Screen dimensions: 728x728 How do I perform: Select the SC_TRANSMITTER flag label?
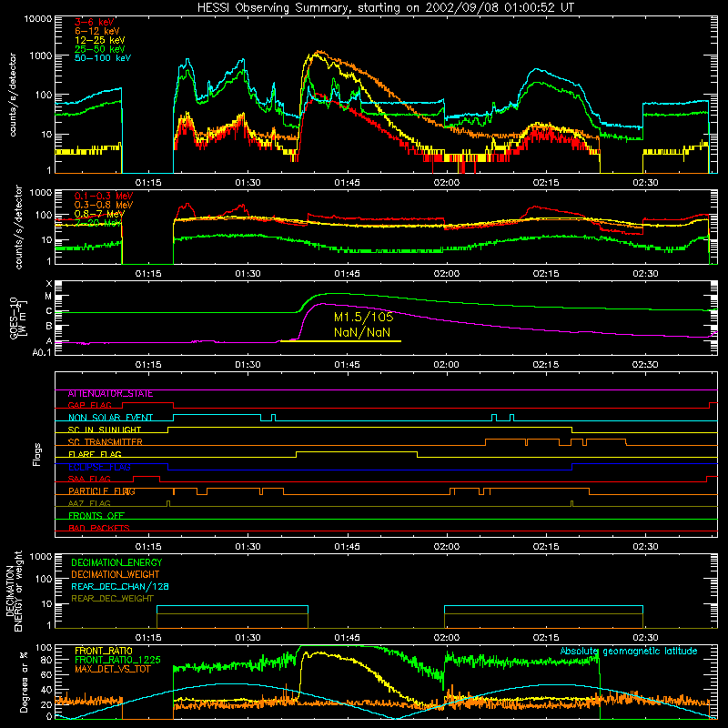point(105,442)
